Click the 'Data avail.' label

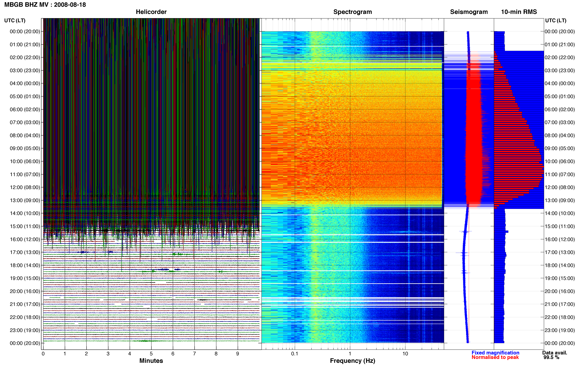555,353
